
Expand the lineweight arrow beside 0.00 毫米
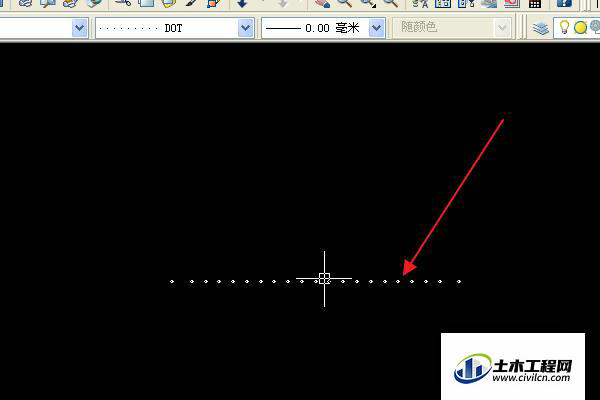coord(377,28)
